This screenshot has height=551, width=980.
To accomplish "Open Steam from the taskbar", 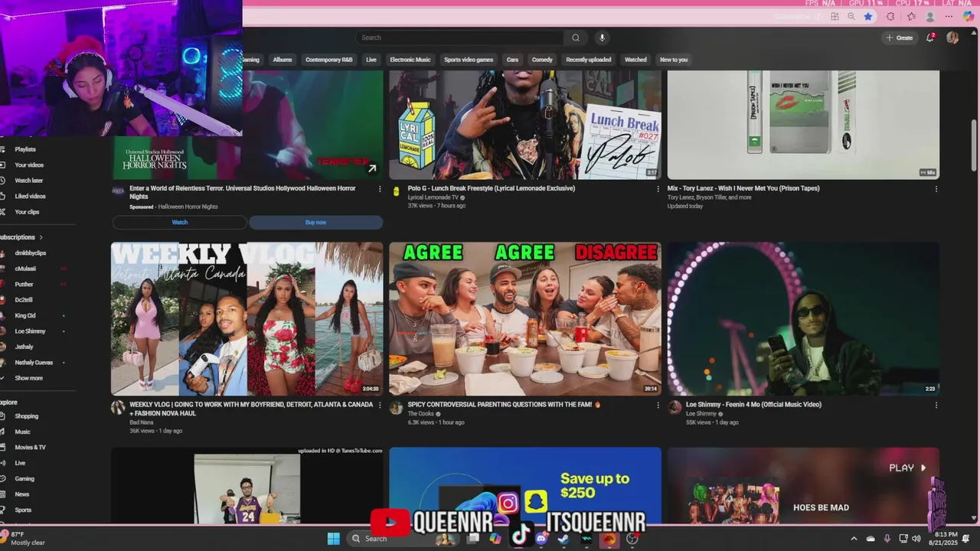I will [x=563, y=539].
